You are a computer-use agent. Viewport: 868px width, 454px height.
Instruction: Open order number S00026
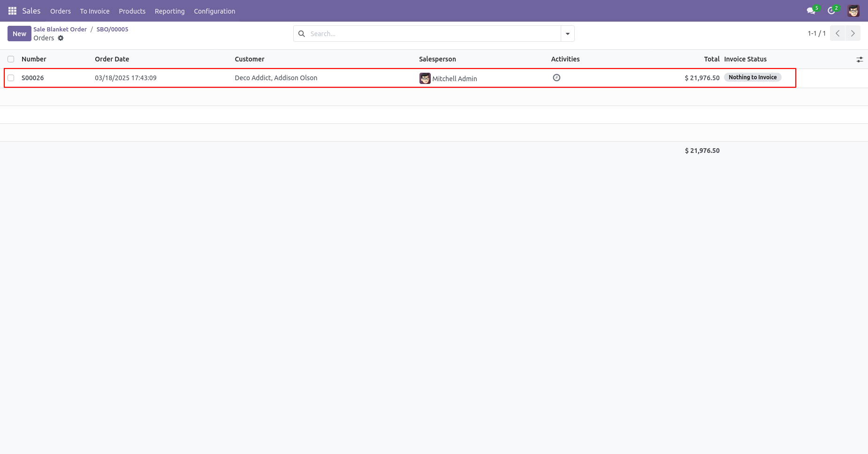[33, 78]
